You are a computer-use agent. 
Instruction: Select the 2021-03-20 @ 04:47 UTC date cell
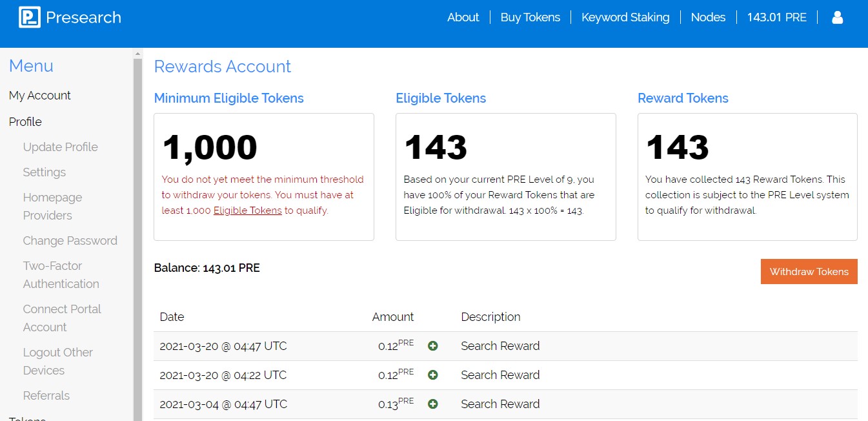coord(223,346)
